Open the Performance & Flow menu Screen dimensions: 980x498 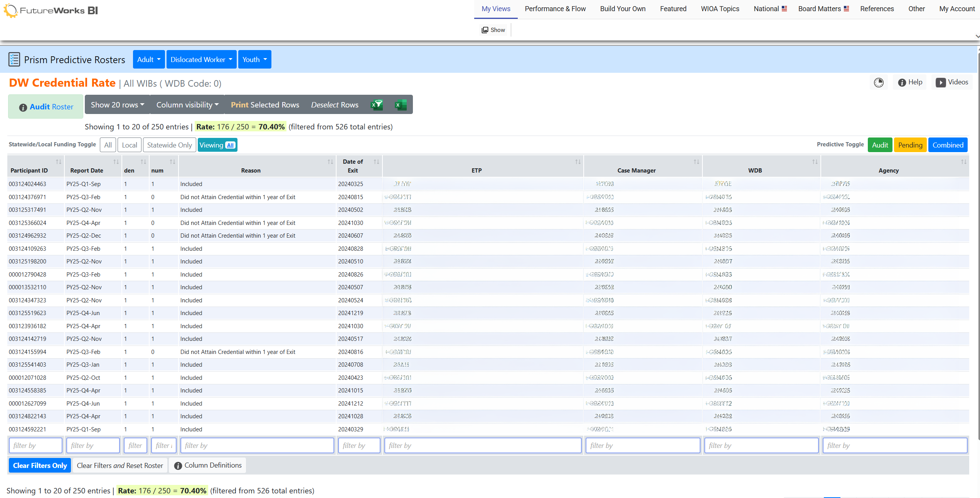click(x=555, y=9)
